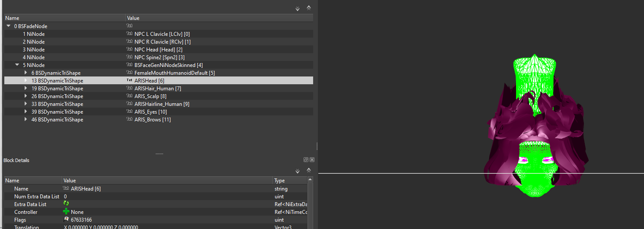Select the ARISHairline_Human [9] value
644x229 pixels.
[162, 104]
